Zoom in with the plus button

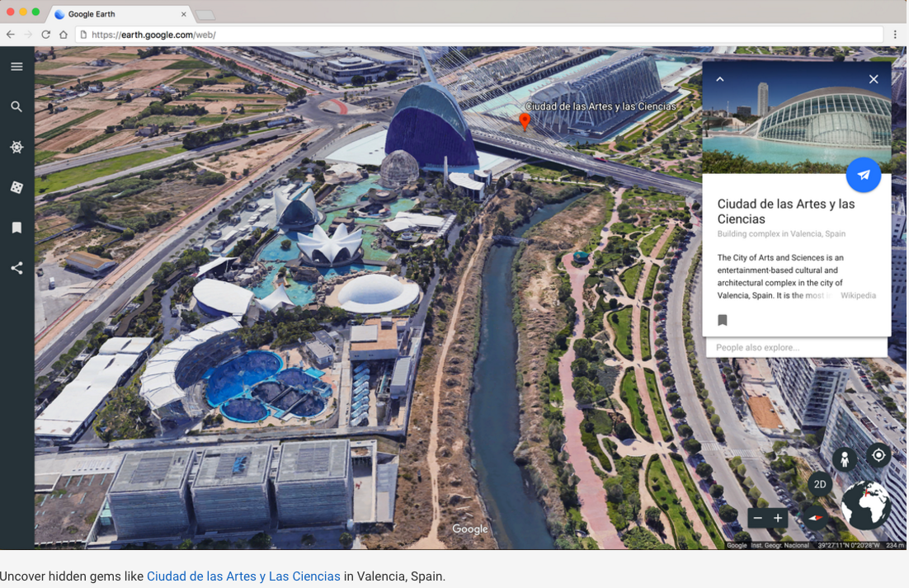coord(778,518)
